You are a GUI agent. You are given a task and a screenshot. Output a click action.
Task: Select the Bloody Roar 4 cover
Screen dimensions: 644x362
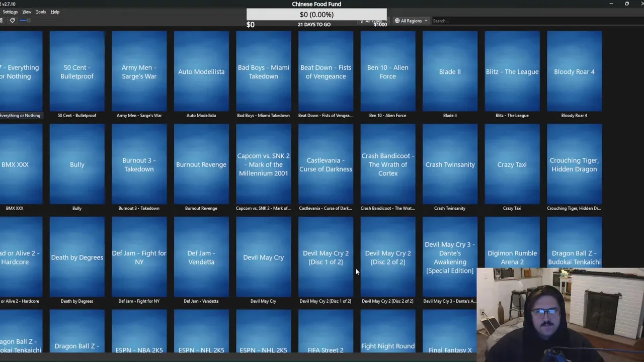[574, 71]
